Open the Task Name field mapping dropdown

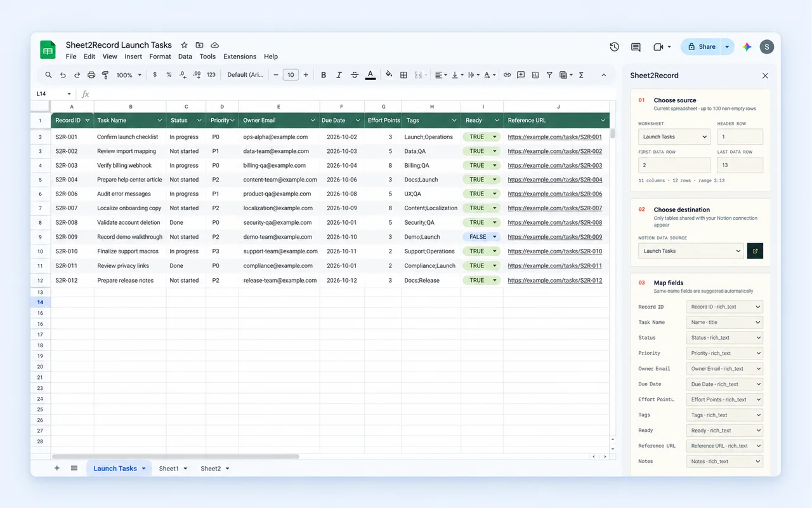(x=724, y=323)
